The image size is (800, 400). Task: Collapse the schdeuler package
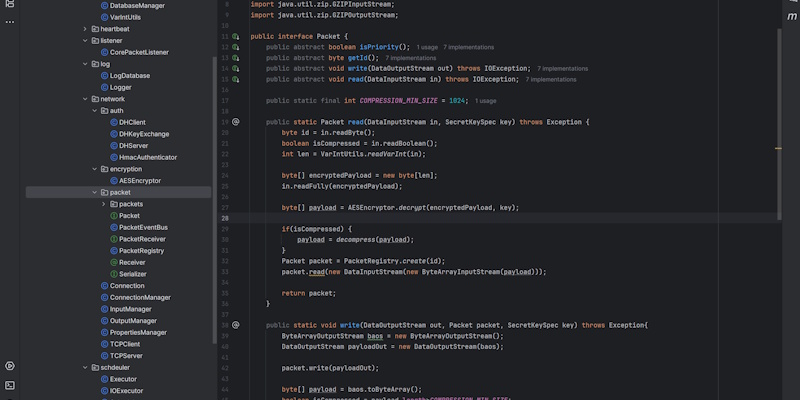tap(85, 367)
